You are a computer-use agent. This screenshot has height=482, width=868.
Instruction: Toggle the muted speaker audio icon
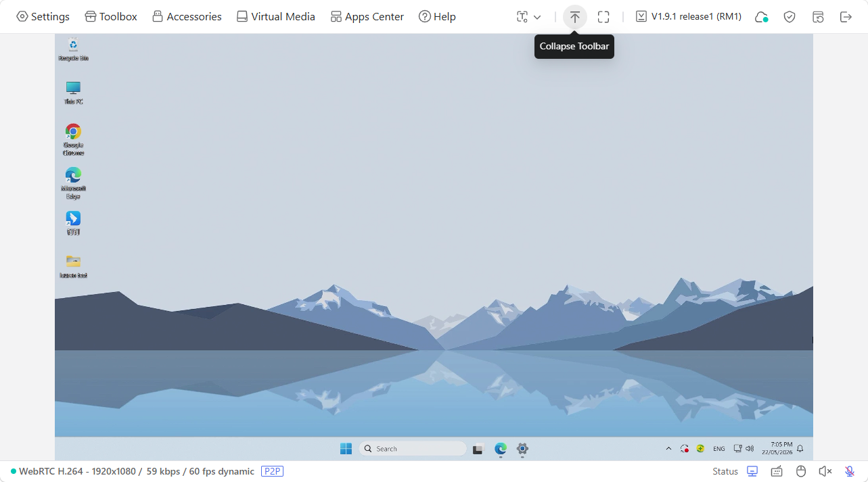825,471
